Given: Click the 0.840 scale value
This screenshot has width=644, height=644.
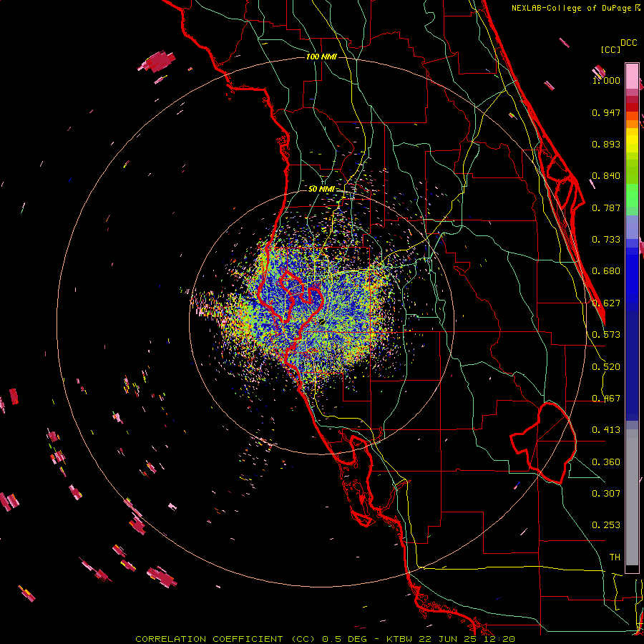Looking at the screenshot, I should click(606, 176).
